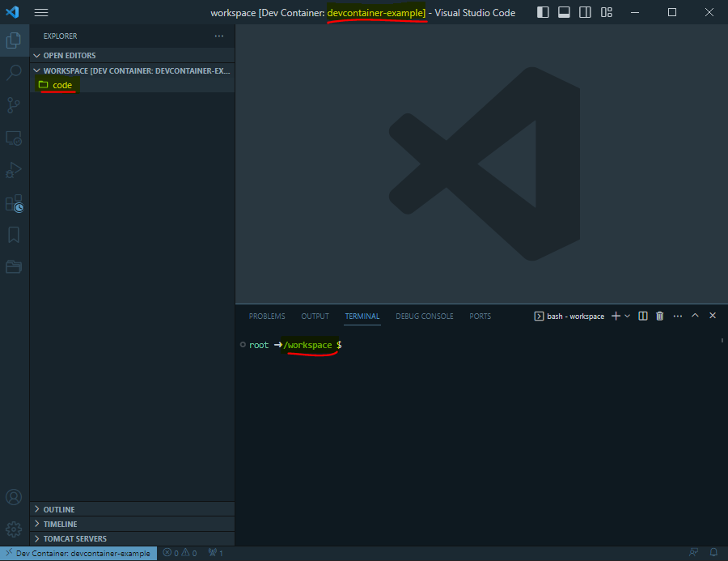Screen dimensions: 728x561
Task: Open notifications bell in status bar
Action: pyautogui.click(x=713, y=553)
